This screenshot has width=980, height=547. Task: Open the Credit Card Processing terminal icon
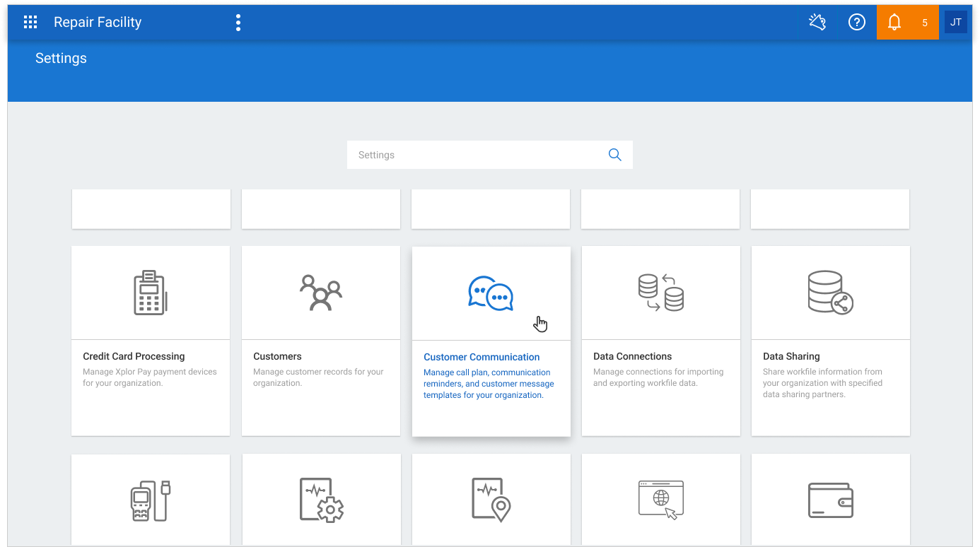pyautogui.click(x=150, y=292)
